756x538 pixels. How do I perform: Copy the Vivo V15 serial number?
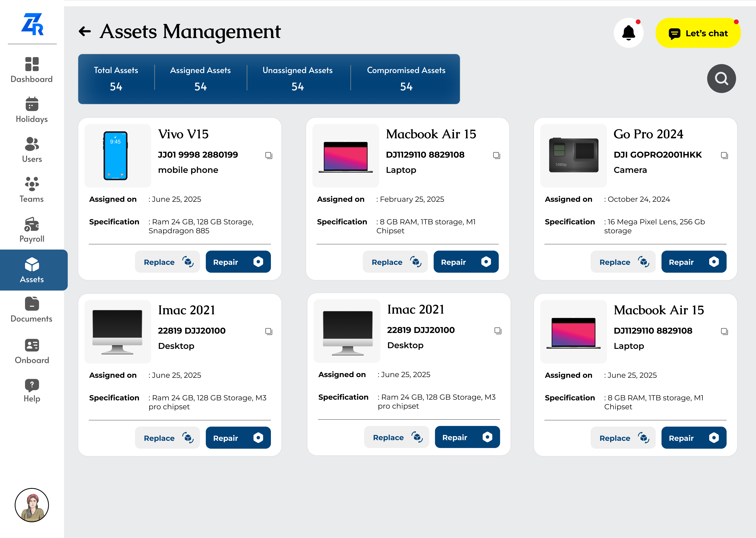268,155
